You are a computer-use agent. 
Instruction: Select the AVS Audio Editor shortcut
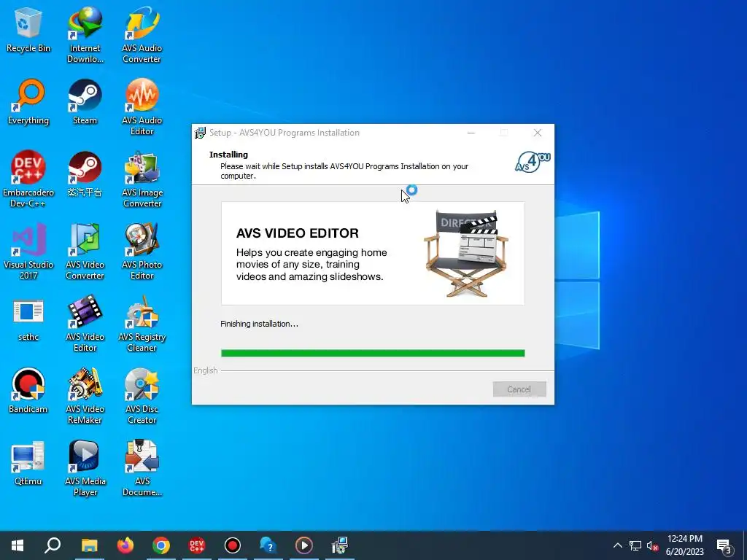click(x=142, y=108)
